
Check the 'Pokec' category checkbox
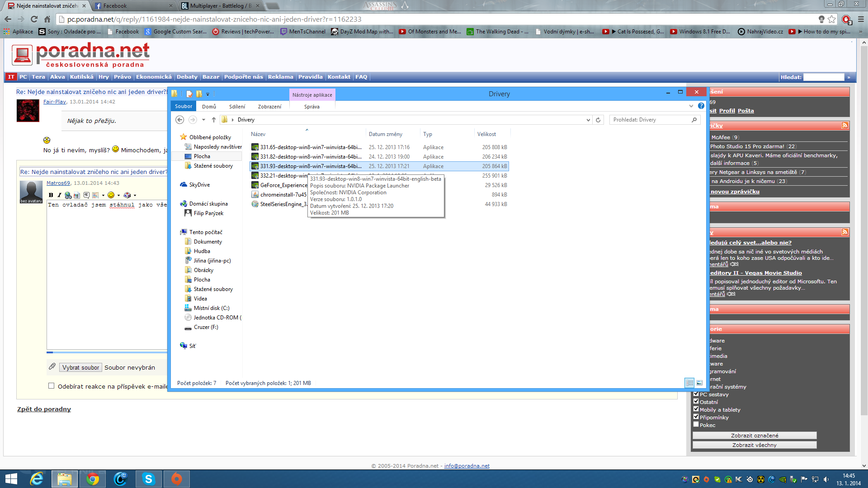[x=696, y=424]
